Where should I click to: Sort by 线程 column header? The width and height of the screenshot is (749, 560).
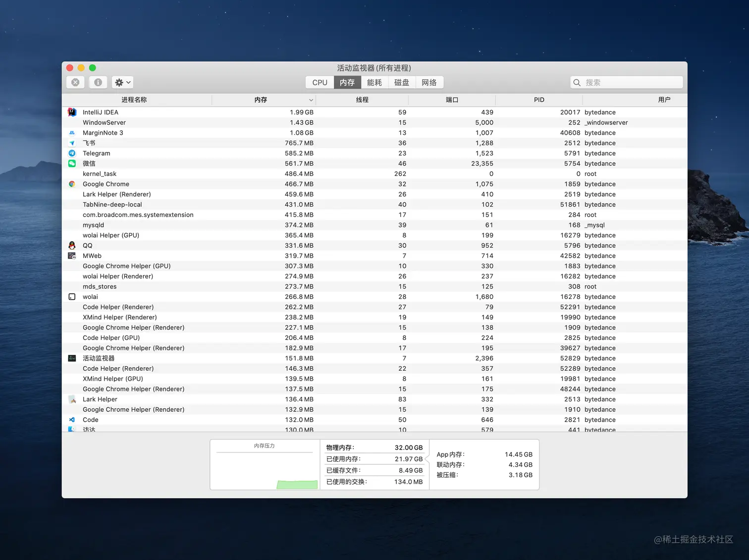coord(362,100)
